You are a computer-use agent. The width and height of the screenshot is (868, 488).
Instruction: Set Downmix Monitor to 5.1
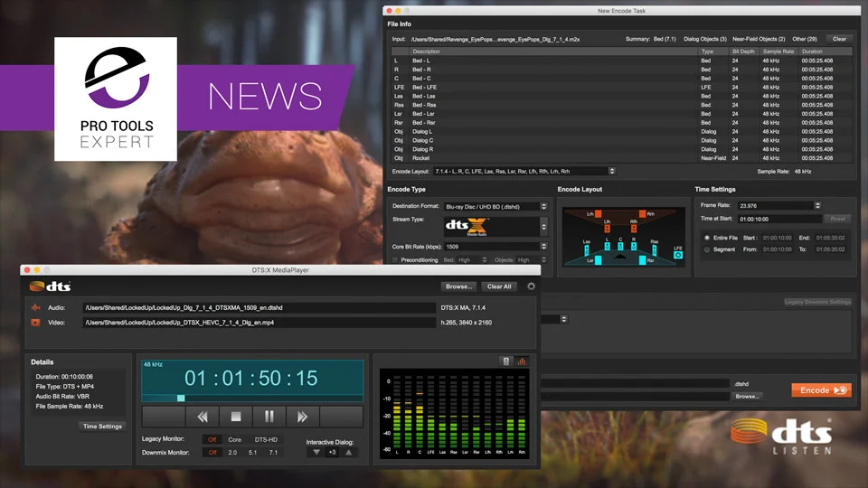[x=252, y=453]
